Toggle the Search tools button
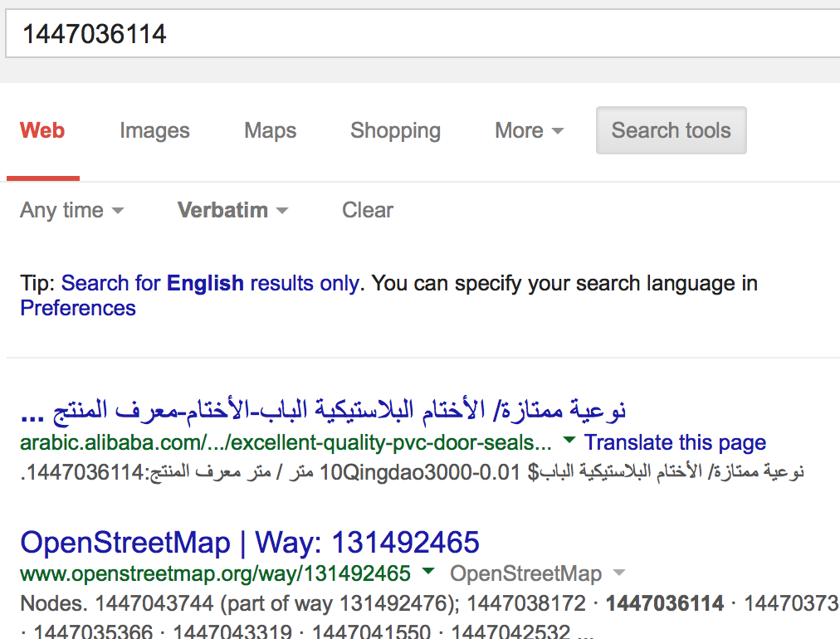Screen dimensions: 840x639 [671, 130]
